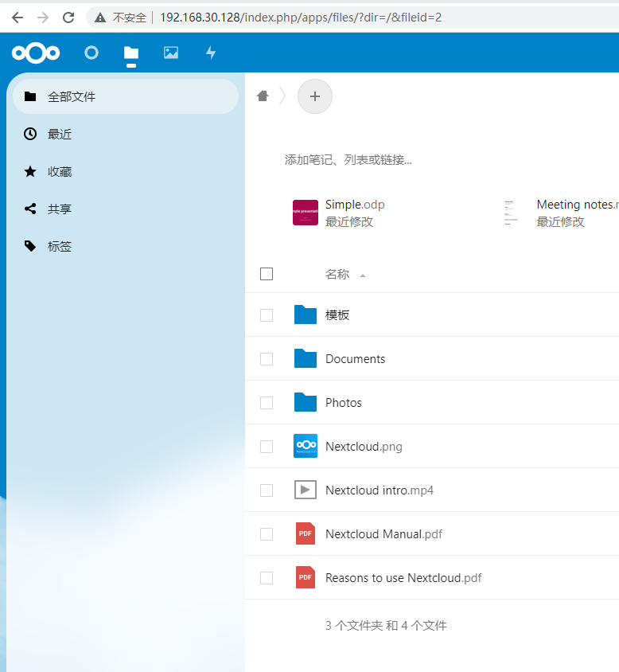The image size is (619, 672).
Task: Click the 全部文件 folder icon
Action: (30, 96)
